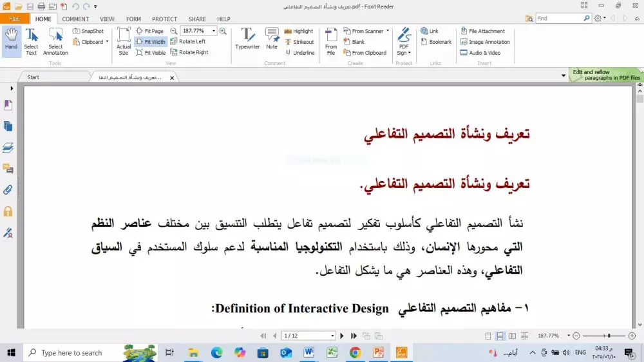The width and height of the screenshot is (644, 362).
Task: Switch to continuous page layout
Action: coord(500,336)
